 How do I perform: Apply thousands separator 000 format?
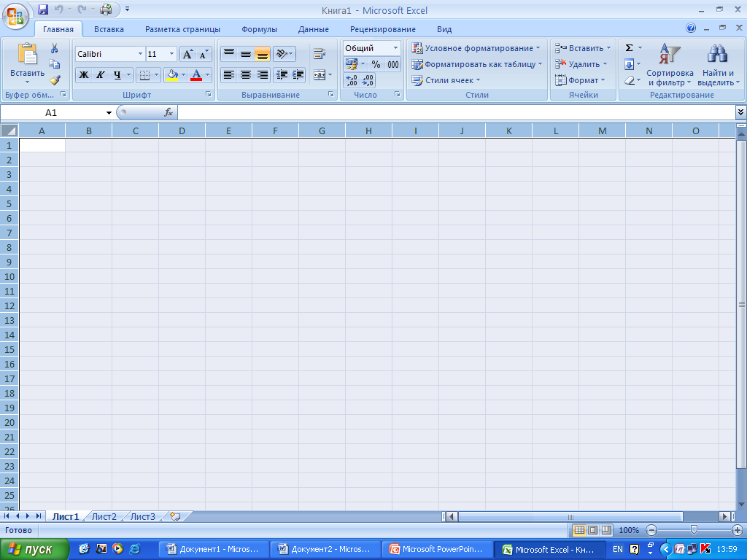[393, 64]
